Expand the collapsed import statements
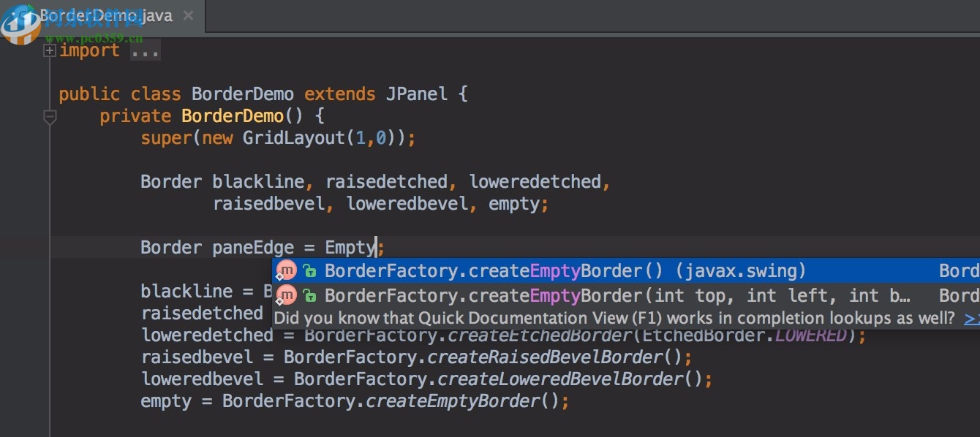 pos(48,50)
